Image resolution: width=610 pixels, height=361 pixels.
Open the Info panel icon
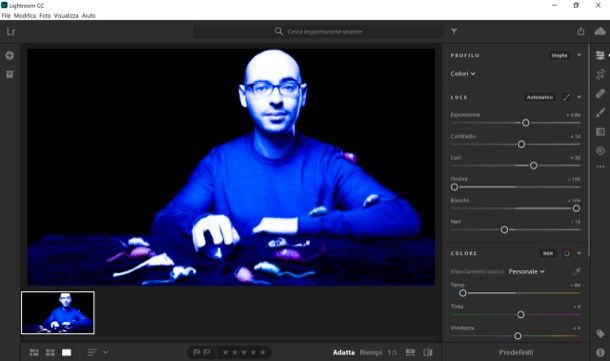600,352
